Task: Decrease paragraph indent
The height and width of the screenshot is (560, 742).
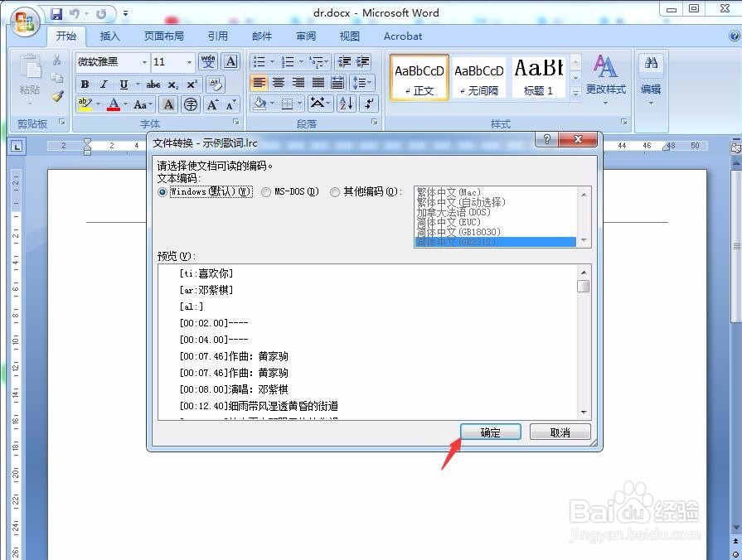Action: pyautogui.click(x=344, y=61)
